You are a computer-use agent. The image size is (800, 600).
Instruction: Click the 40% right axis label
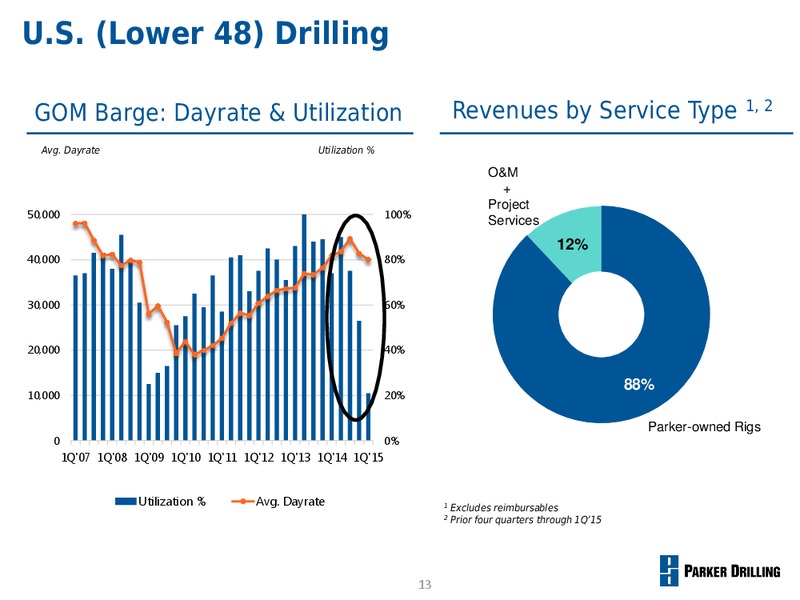395,350
